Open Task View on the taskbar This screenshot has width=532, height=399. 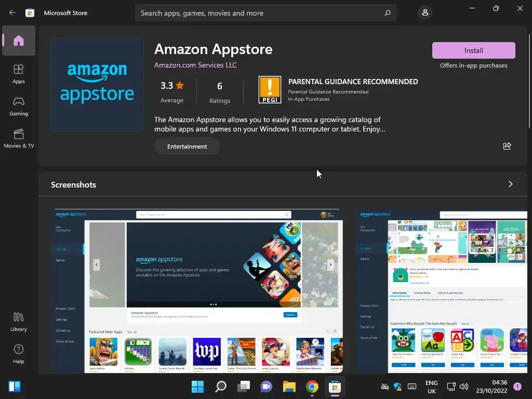pyautogui.click(x=244, y=387)
